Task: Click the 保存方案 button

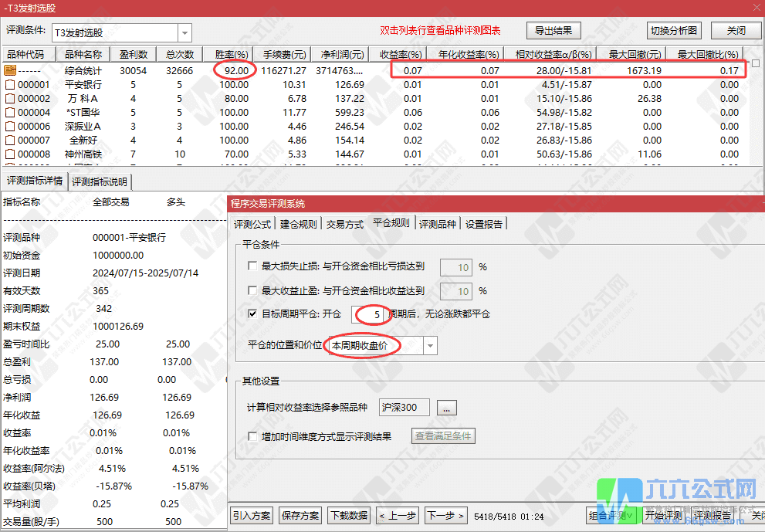Action: [x=300, y=516]
